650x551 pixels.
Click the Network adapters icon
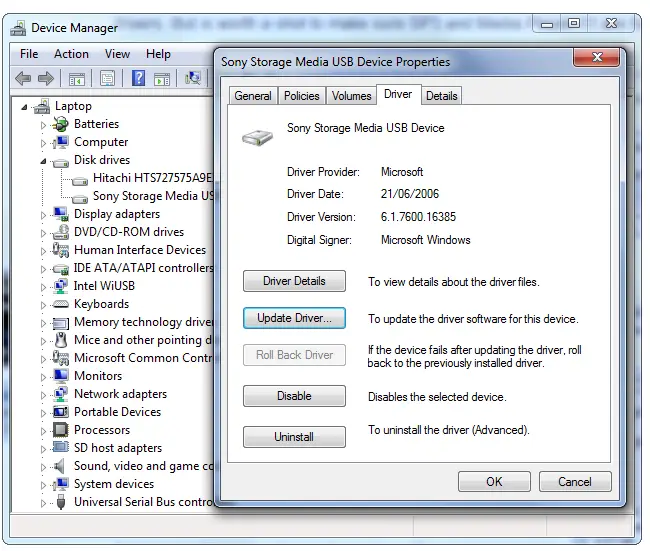pos(61,394)
